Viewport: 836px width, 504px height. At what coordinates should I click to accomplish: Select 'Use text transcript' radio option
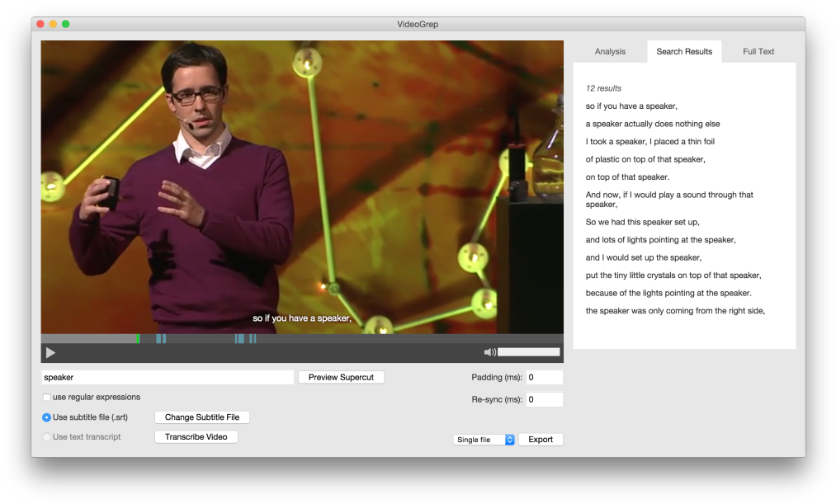(x=46, y=437)
